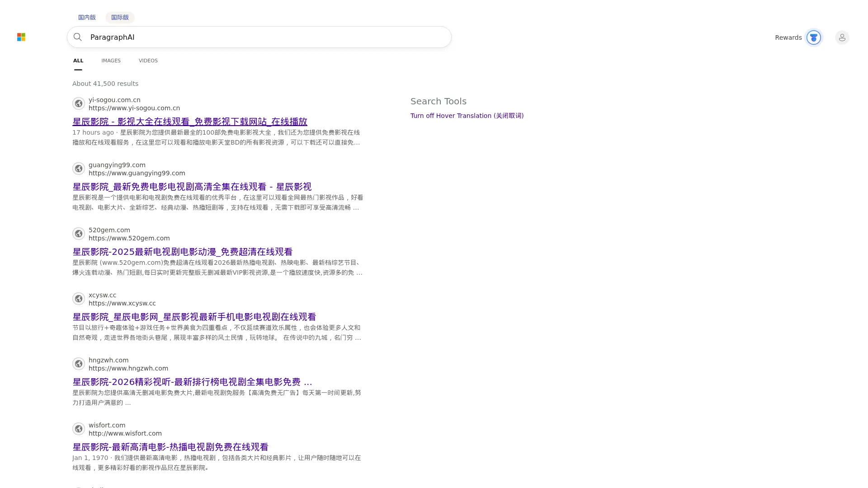Click the URL https://www.yi-sogou.com.cn
The height and width of the screenshot is (488, 868).
(x=134, y=108)
